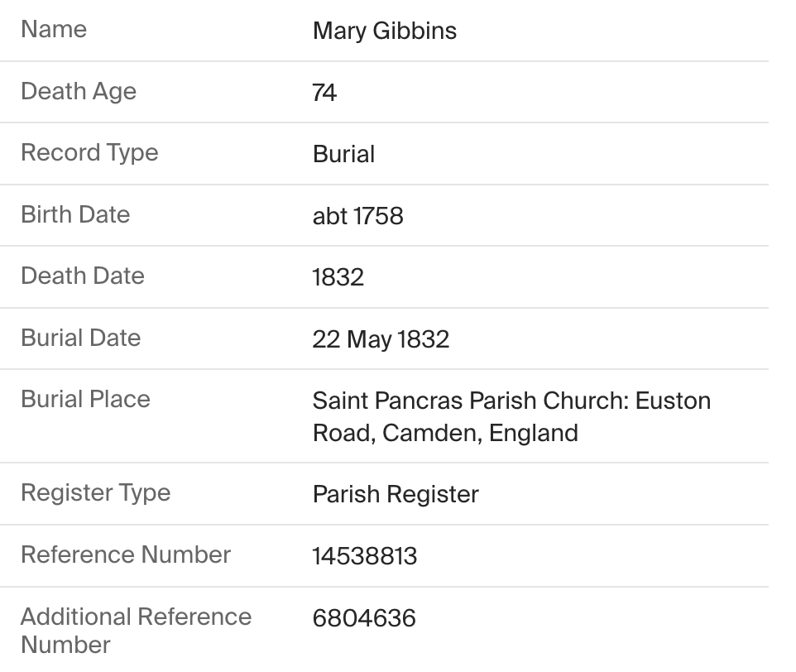Select the Name field label
This screenshot has height=672, width=796.
point(54,29)
